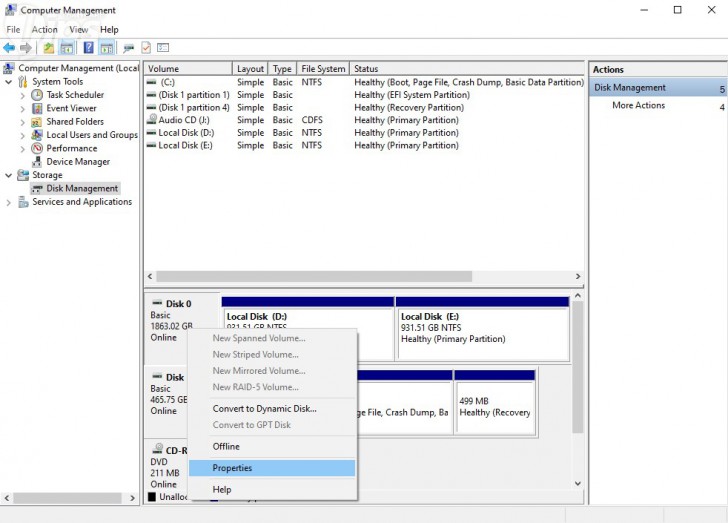Collapse the Storage node
Screen dimensions: 728x523
coord(8,175)
